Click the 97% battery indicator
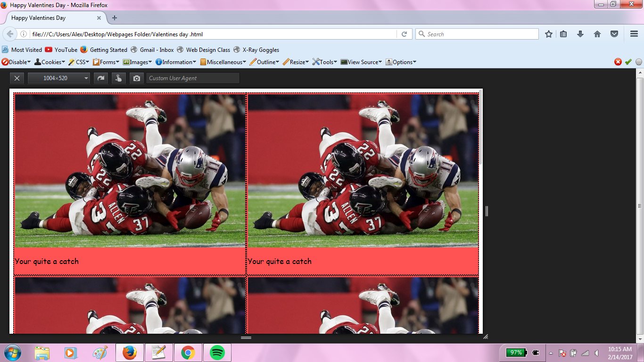 (516, 353)
